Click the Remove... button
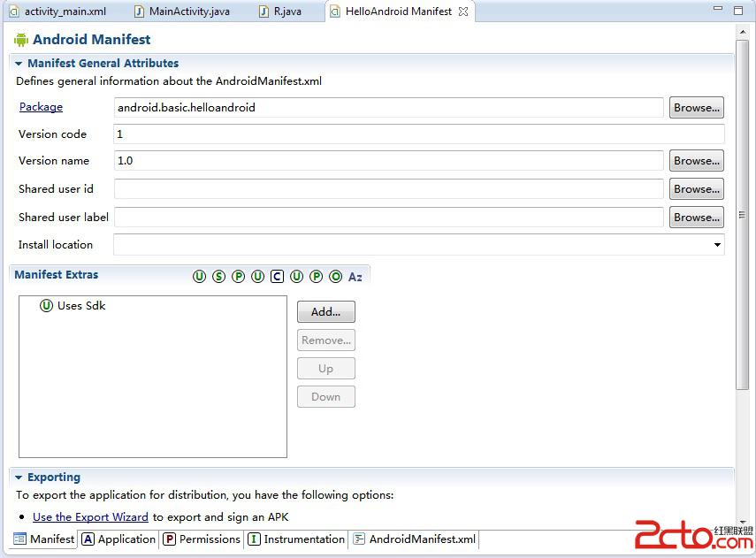The height and width of the screenshot is (558, 756). (326, 340)
